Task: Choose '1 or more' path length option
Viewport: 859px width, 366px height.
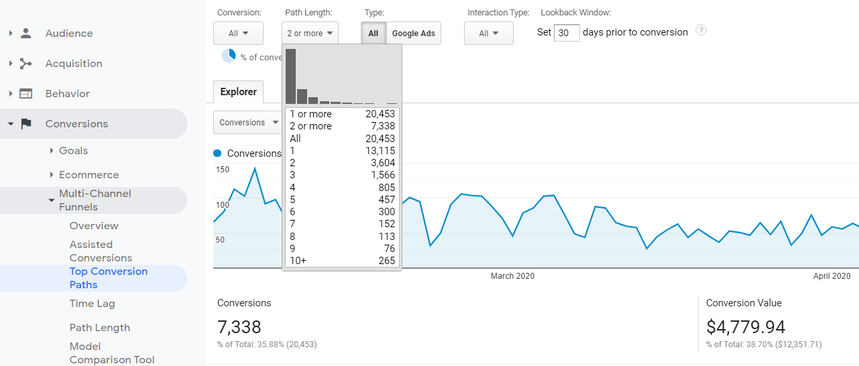Action: coord(342,114)
